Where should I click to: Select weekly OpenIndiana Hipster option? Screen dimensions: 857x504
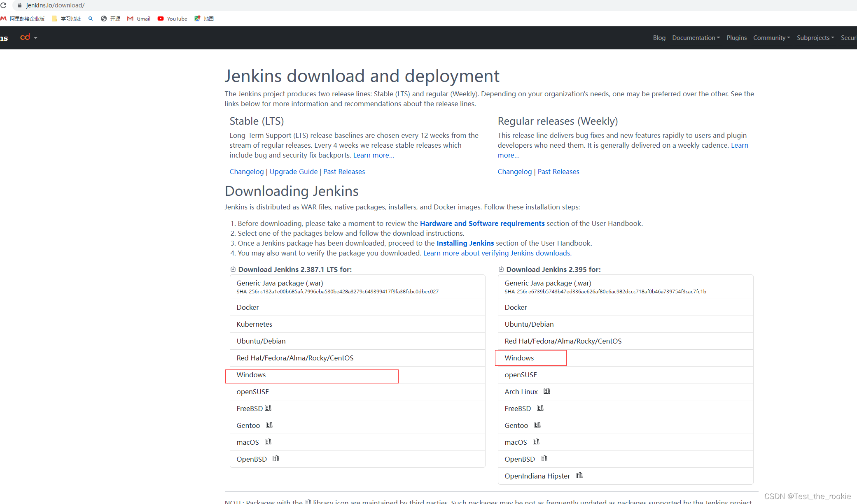[626, 476]
